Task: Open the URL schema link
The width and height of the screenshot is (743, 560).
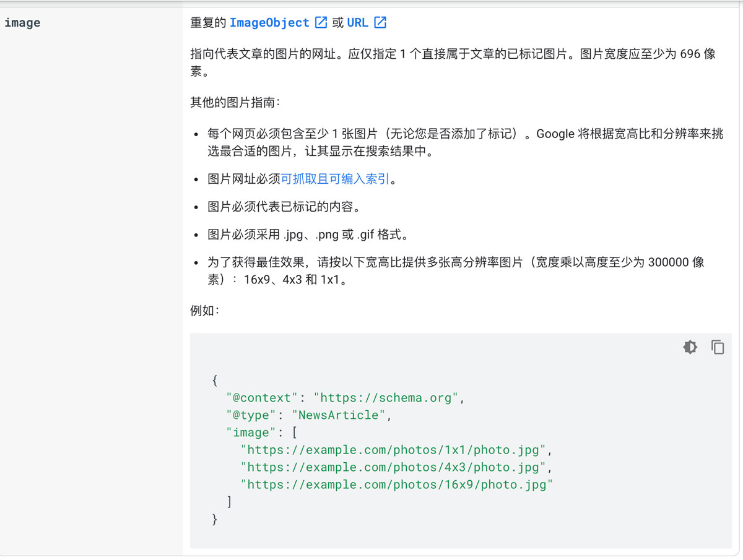Action: pos(358,22)
